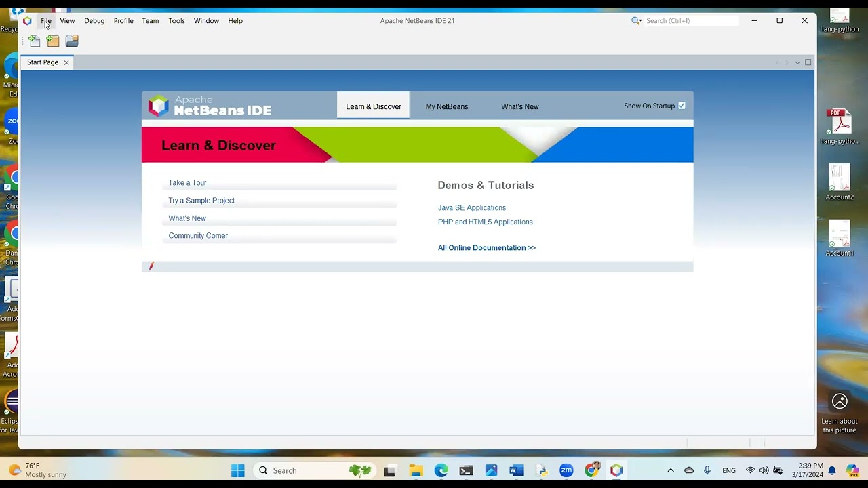
Task: Select the Learn & Discover tab
Action: pyautogui.click(x=374, y=106)
